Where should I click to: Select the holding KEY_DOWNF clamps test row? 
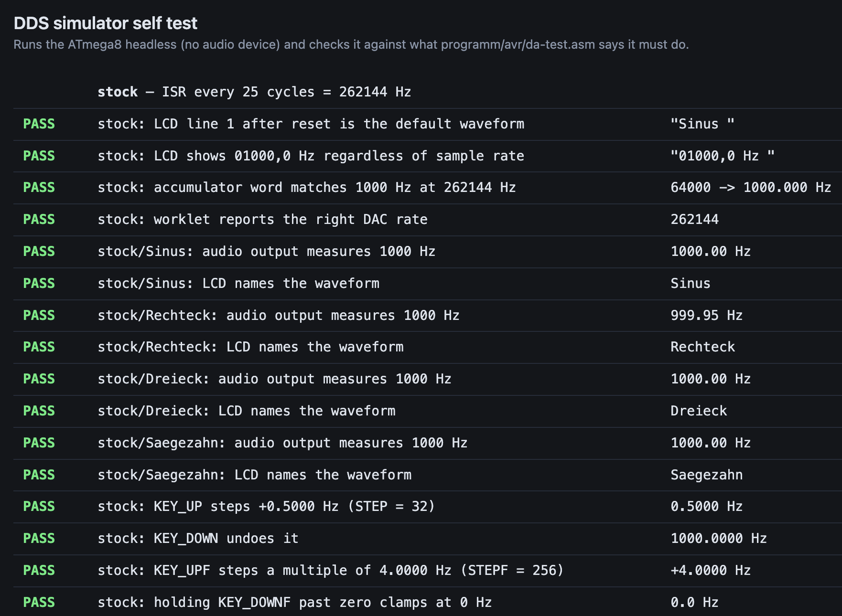pos(428,603)
